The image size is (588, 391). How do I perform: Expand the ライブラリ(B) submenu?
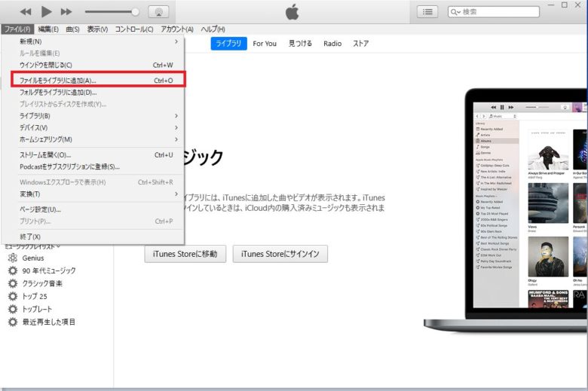tap(93, 116)
